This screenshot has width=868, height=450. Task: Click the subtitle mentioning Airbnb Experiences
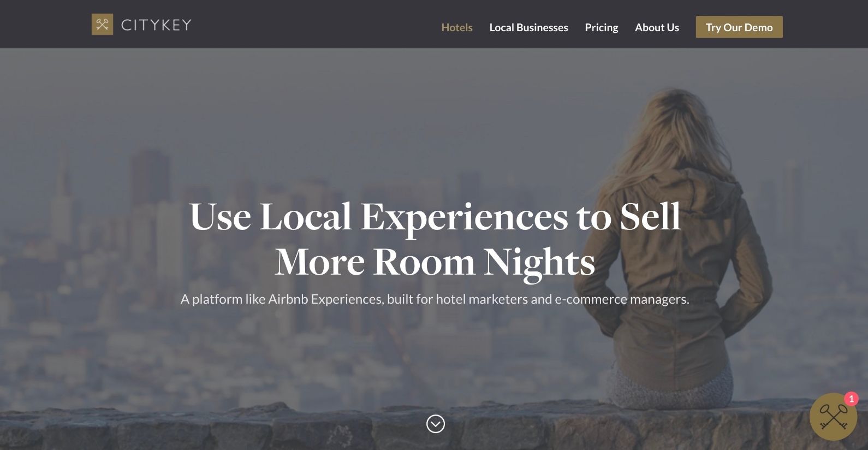coord(435,299)
